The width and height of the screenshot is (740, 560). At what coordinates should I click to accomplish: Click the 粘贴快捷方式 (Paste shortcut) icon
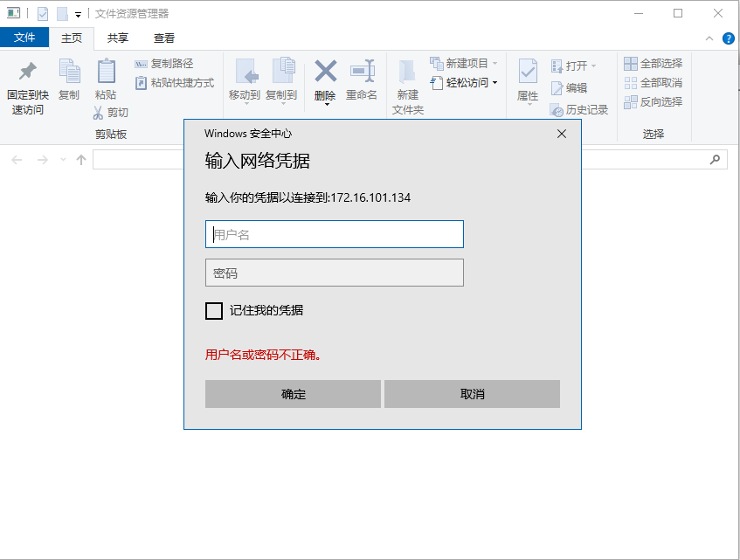tap(142, 83)
